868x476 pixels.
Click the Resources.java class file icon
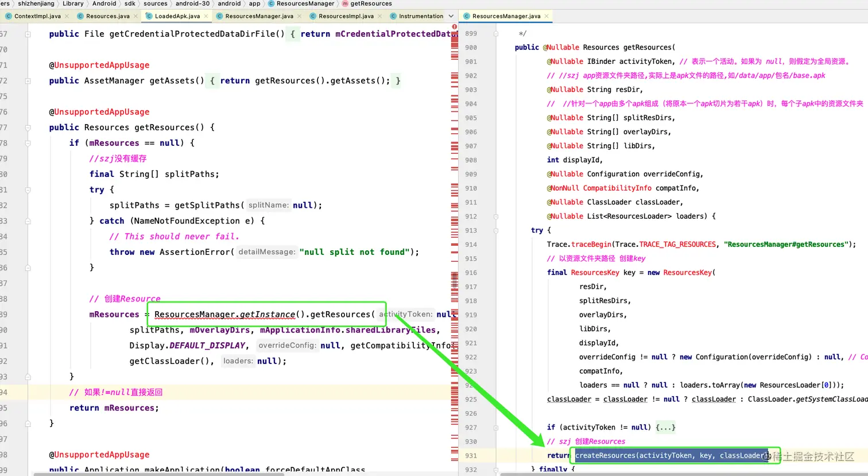[80, 16]
